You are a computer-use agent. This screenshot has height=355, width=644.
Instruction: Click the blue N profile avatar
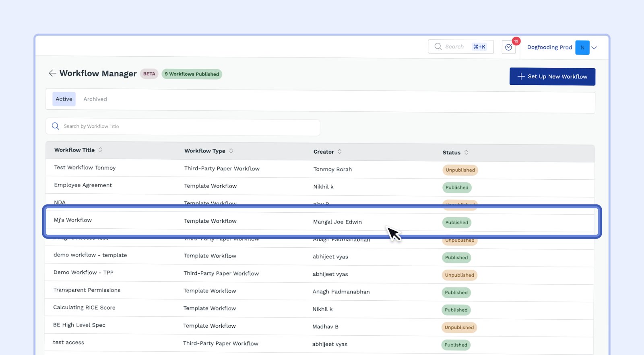(x=582, y=47)
